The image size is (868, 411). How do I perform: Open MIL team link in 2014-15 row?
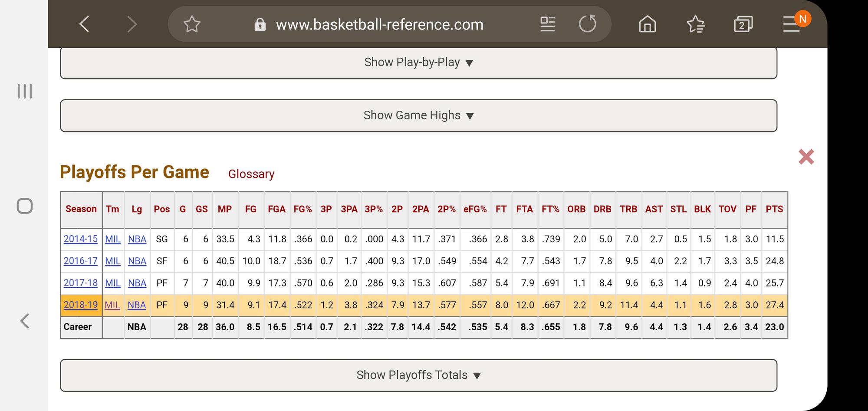pos(113,239)
